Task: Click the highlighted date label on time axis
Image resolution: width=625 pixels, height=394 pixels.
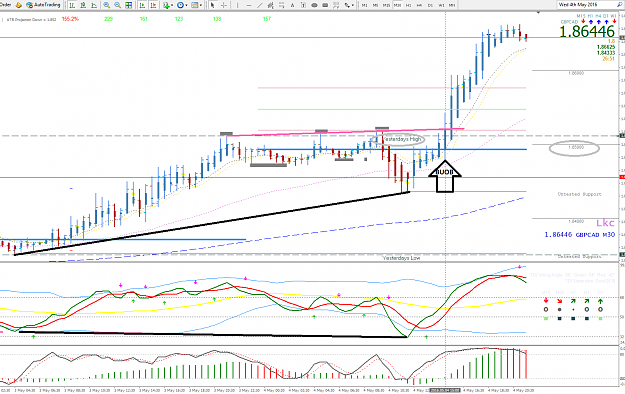Action: [x=445, y=390]
